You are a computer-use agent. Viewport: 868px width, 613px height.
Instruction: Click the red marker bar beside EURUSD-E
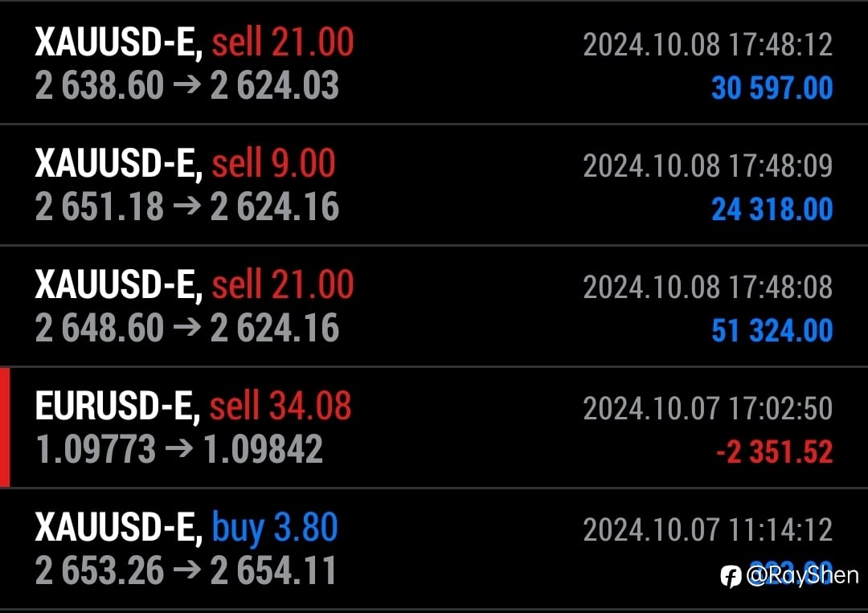click(5, 427)
